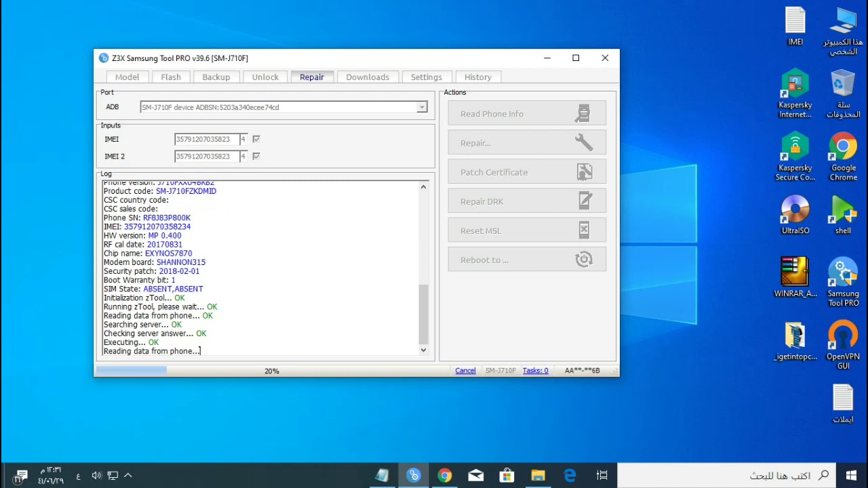The width and height of the screenshot is (868, 488).
Task: Switch to the Flash tab
Action: pyautogui.click(x=171, y=77)
